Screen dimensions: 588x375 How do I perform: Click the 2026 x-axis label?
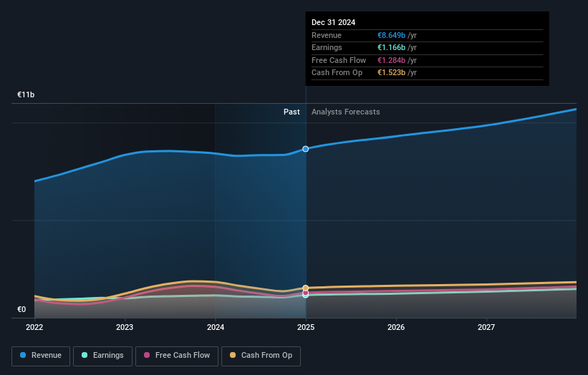pyautogui.click(x=396, y=328)
